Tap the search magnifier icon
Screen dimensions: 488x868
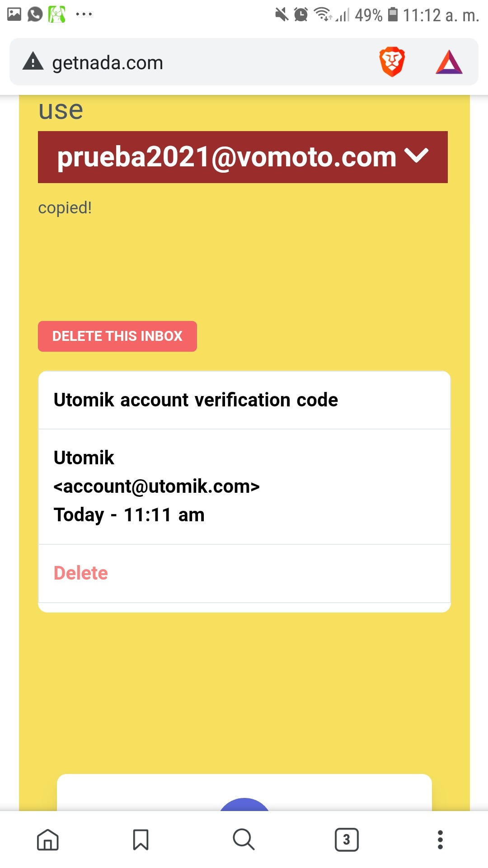coord(244,840)
